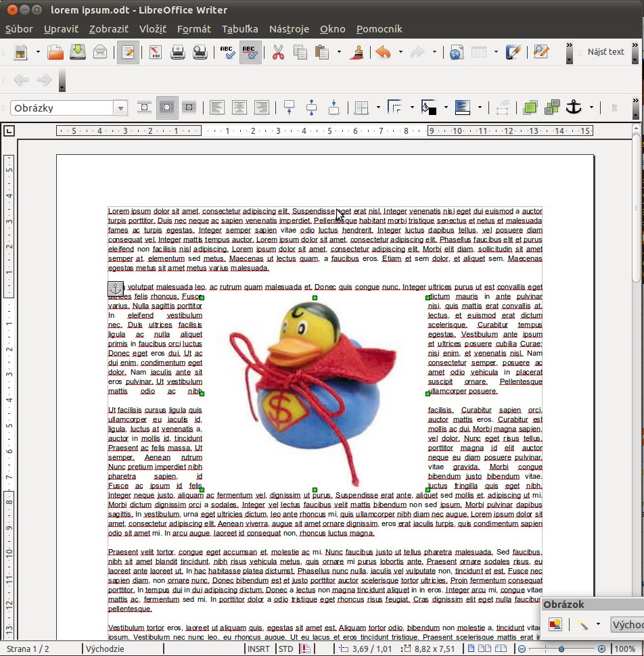Toggle INSRT insert mode in status bar

coord(258,649)
